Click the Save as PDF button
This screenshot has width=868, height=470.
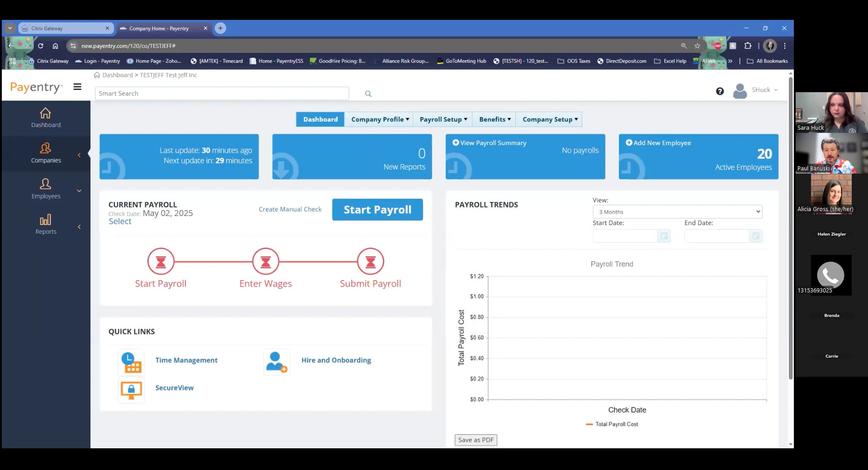point(476,440)
